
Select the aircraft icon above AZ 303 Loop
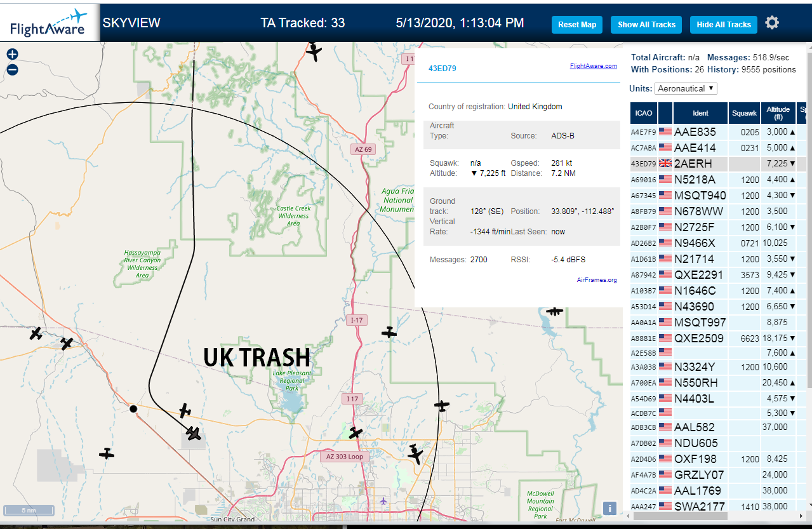click(356, 432)
